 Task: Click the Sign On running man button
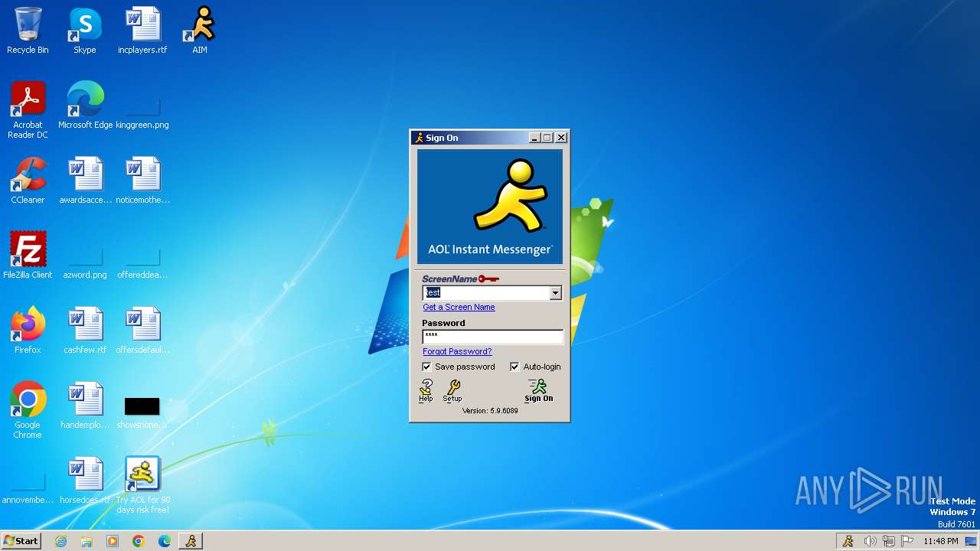tap(538, 390)
